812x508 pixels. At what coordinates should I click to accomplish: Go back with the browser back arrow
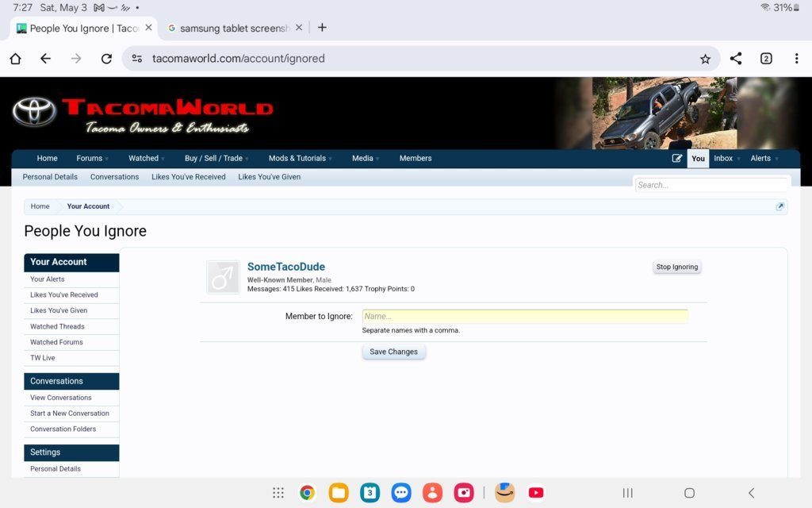(45, 59)
